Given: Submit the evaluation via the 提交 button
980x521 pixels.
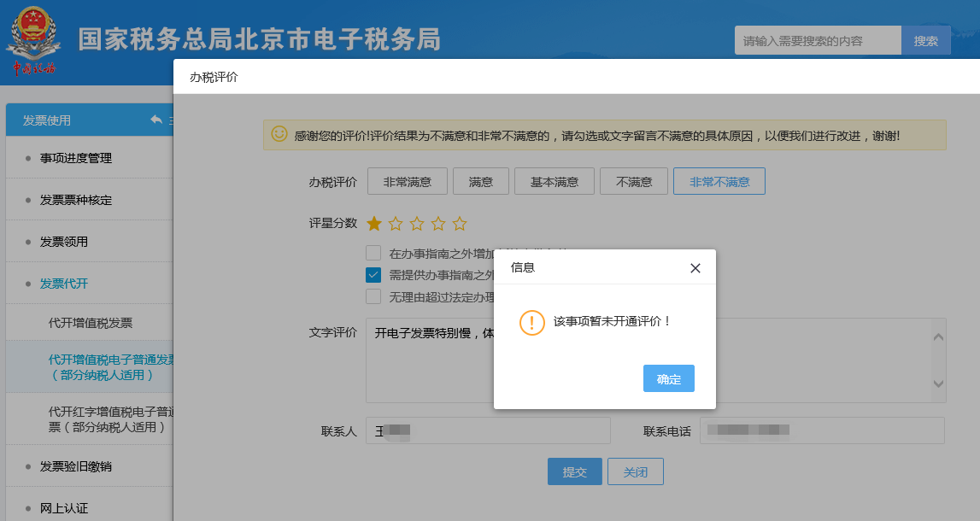Looking at the screenshot, I should [x=574, y=471].
